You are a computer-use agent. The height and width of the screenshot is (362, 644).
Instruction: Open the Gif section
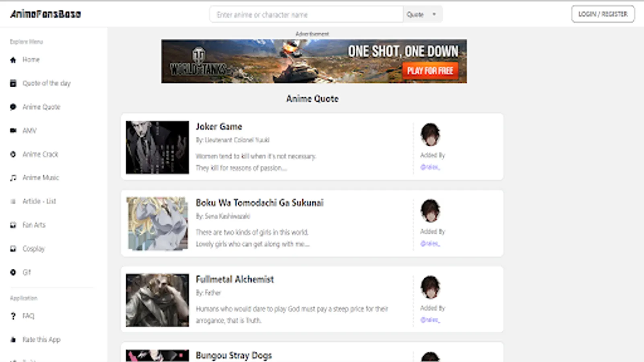pyautogui.click(x=27, y=272)
